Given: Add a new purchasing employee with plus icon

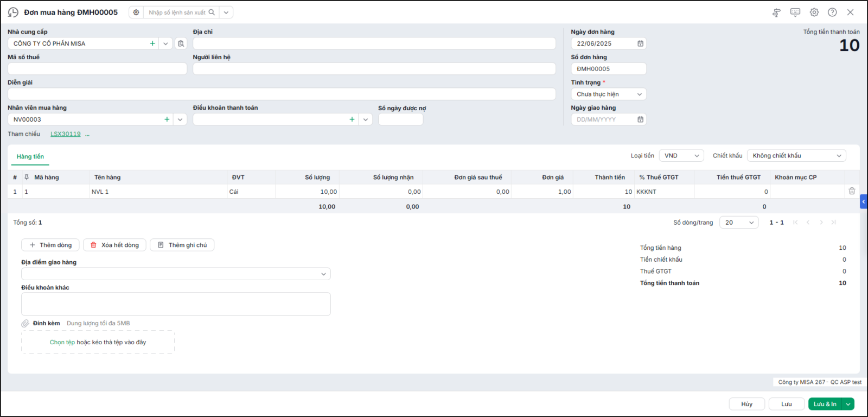Looking at the screenshot, I should click(167, 119).
